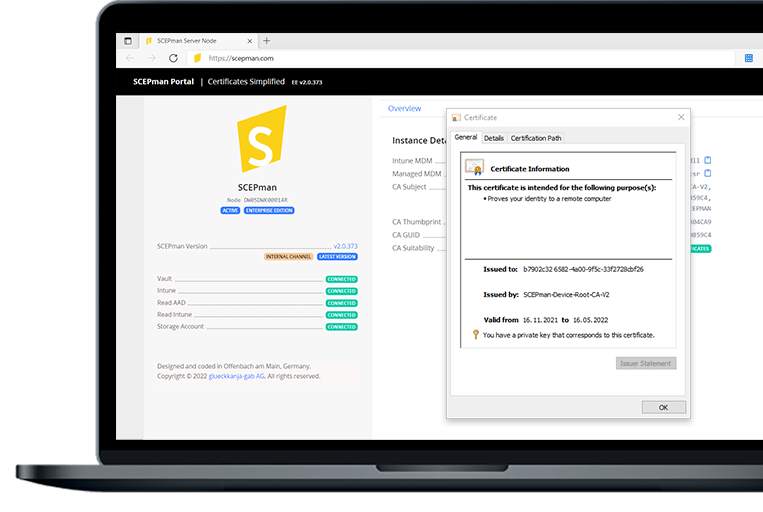Click the CONNECTED status for Read Intune
This screenshot has width=763, height=512.
tap(342, 315)
